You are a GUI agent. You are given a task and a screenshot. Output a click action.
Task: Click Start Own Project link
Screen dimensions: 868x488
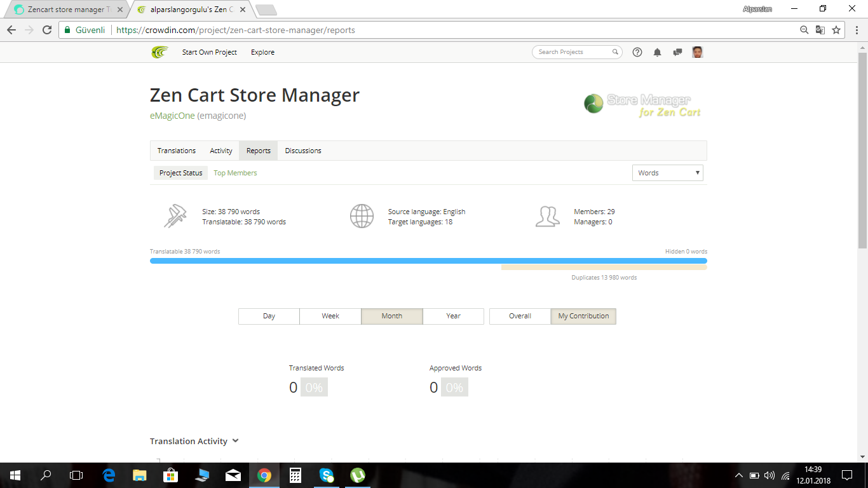(x=210, y=52)
